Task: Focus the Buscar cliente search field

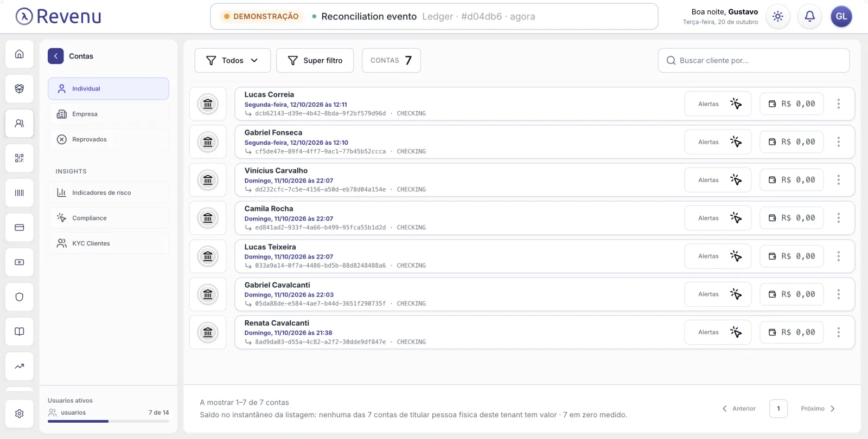Action: click(x=754, y=61)
